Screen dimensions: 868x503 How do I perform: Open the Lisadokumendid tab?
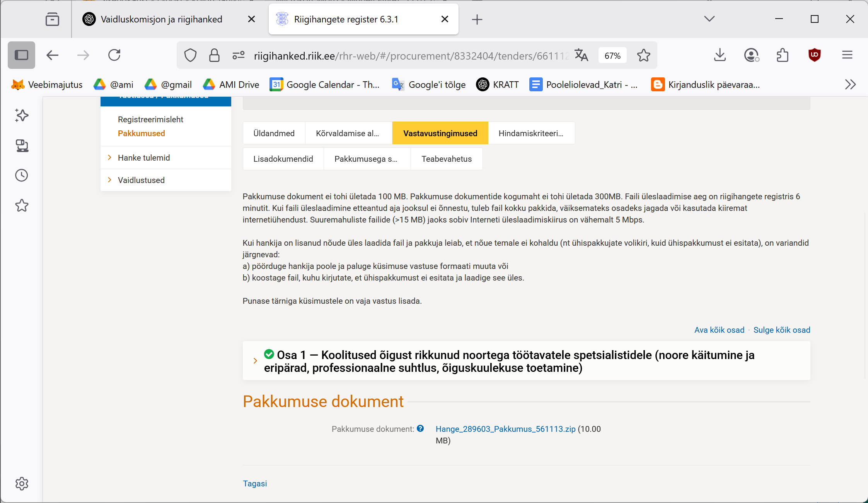pos(283,159)
